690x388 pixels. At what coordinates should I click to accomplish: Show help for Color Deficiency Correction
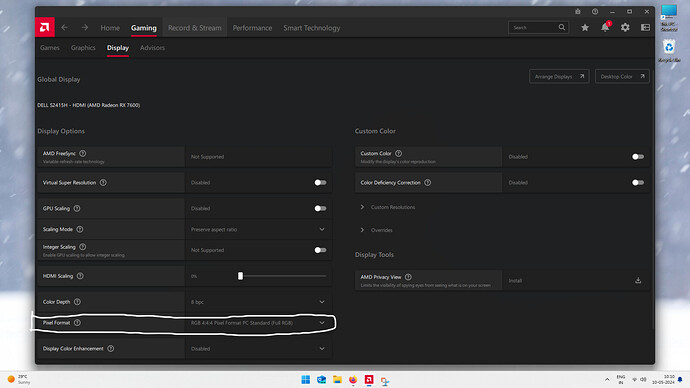click(428, 183)
